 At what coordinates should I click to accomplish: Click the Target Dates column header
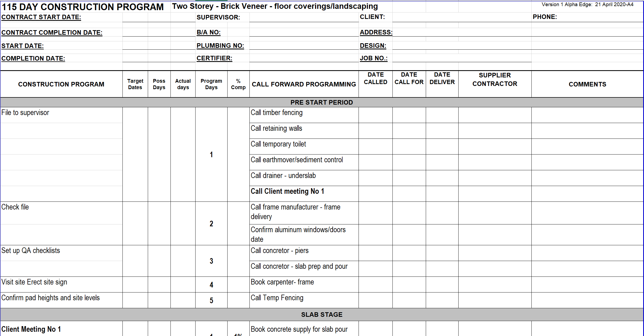135,84
